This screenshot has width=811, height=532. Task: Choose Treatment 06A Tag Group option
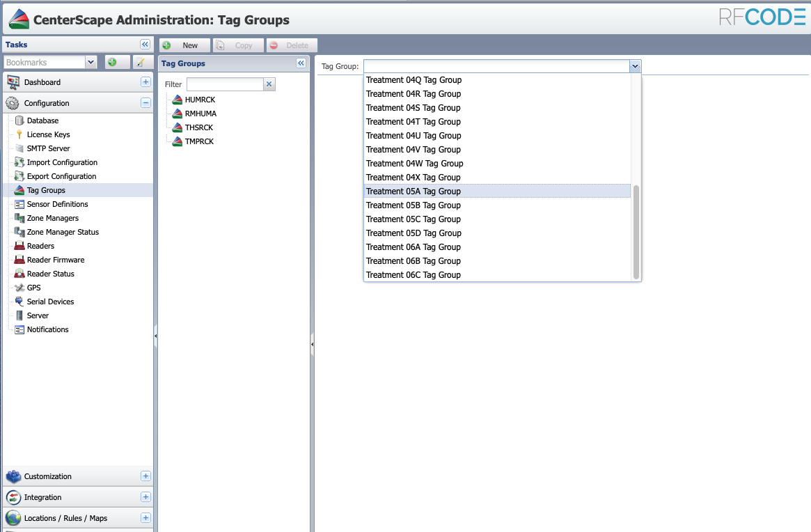pos(498,247)
